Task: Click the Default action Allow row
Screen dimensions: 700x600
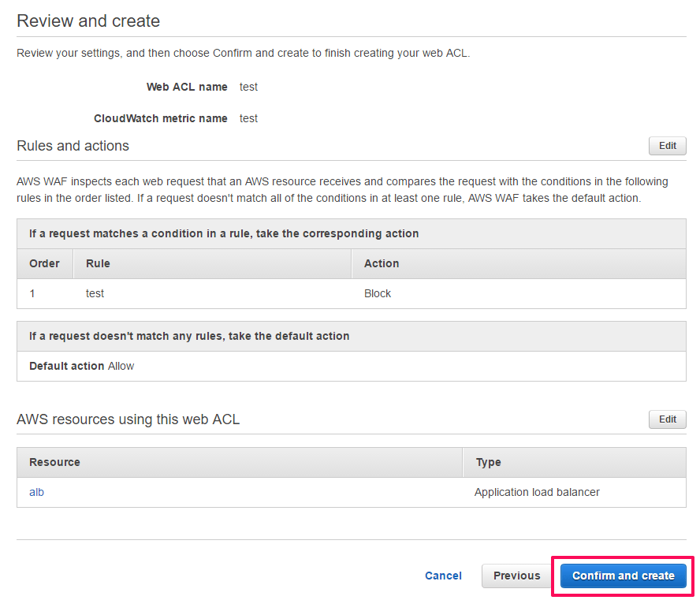Action: click(82, 366)
